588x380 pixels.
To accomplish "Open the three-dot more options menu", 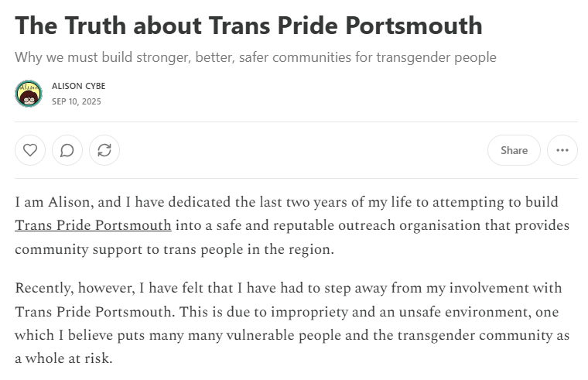I will (x=562, y=150).
